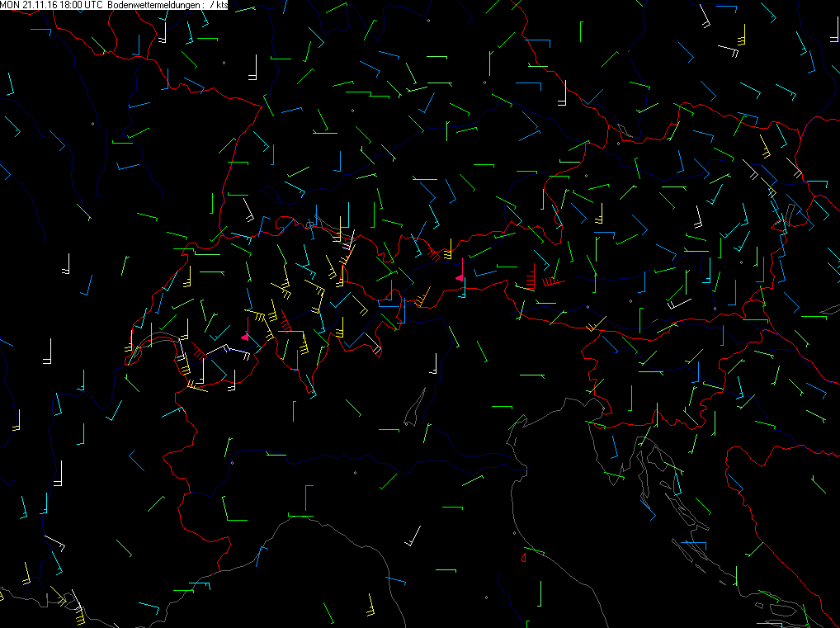840x628 pixels.
Task: Click the upright red barb with four horizontal feathers
Action: [531, 276]
